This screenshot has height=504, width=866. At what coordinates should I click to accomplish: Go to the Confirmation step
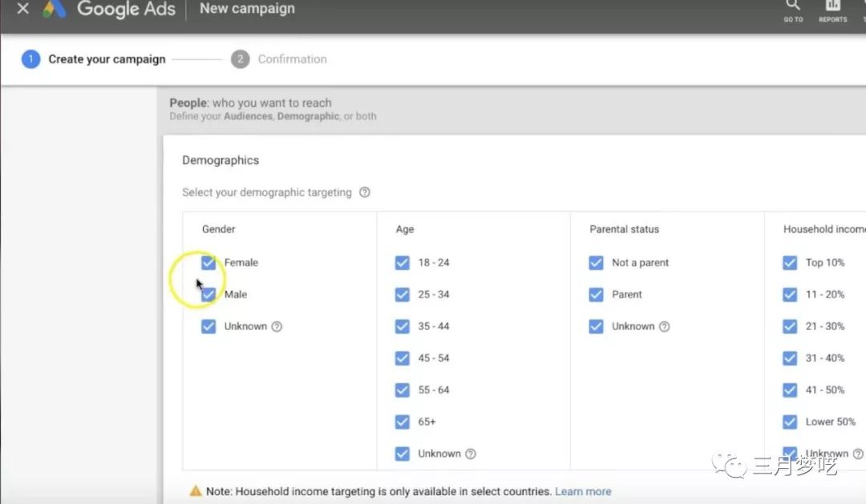point(292,59)
